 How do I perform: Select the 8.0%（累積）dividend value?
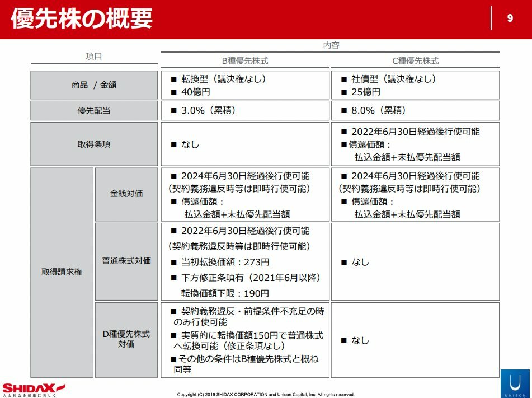click(x=379, y=110)
